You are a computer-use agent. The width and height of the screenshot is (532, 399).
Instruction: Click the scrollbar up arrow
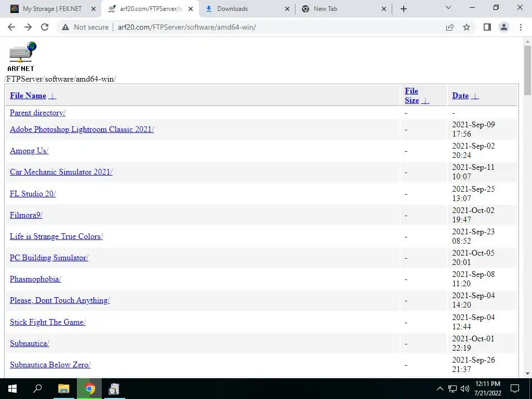527,42
